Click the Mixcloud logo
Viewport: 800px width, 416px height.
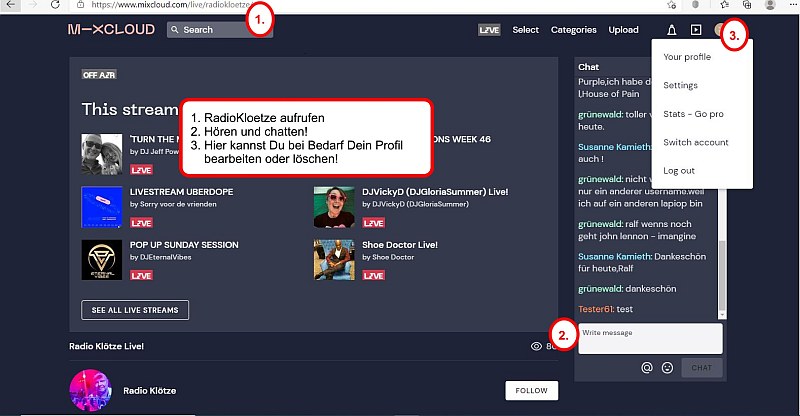[111, 29]
